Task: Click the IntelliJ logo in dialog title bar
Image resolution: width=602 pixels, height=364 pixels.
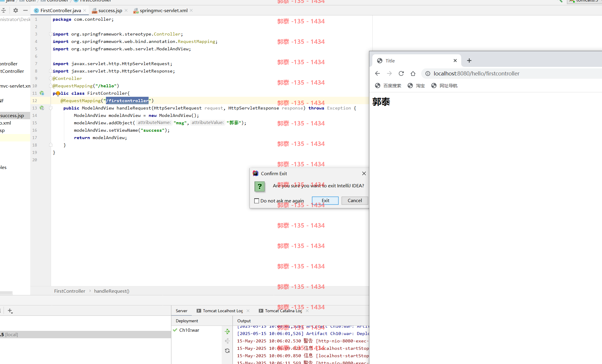Action: pos(255,173)
